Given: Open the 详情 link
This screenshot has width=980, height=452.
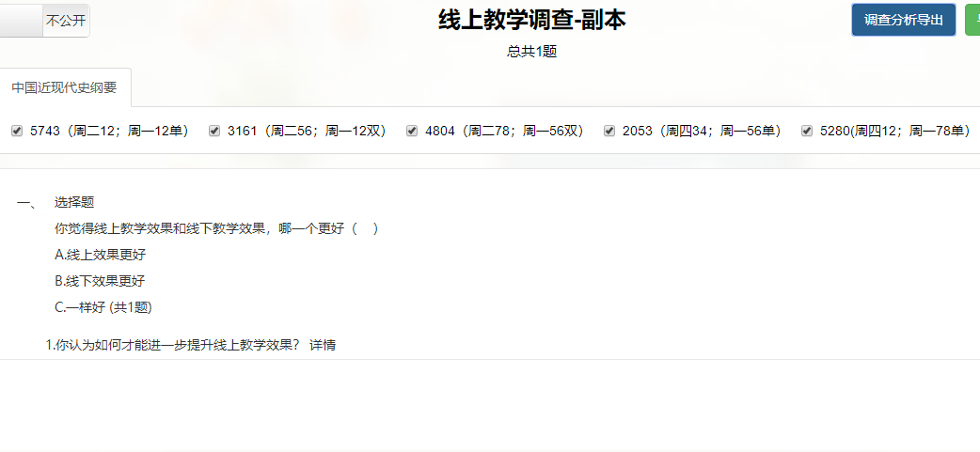Looking at the screenshot, I should click(323, 345).
